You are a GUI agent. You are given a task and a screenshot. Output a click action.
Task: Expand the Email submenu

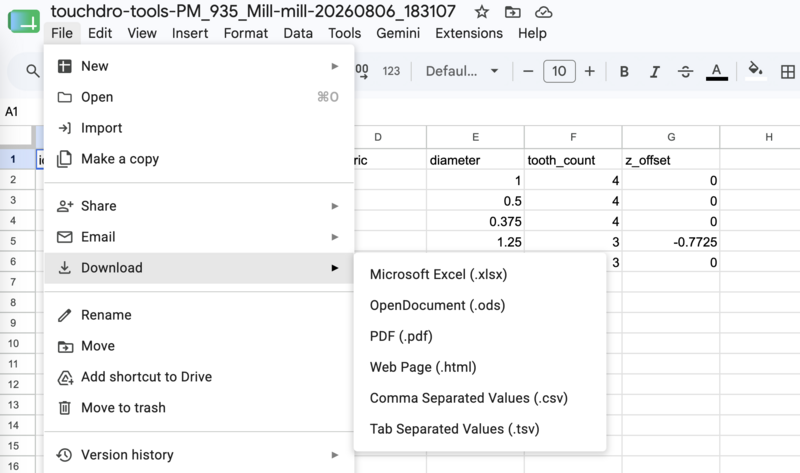(x=199, y=237)
